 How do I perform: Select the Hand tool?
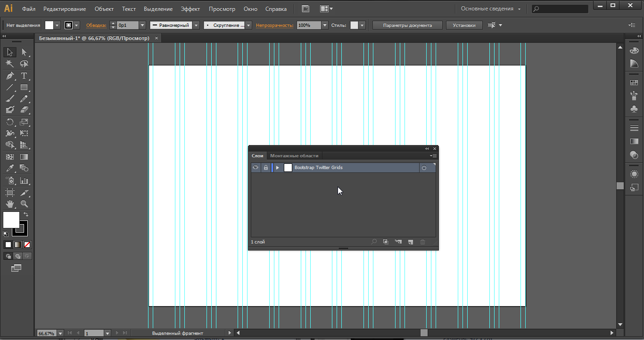10,204
